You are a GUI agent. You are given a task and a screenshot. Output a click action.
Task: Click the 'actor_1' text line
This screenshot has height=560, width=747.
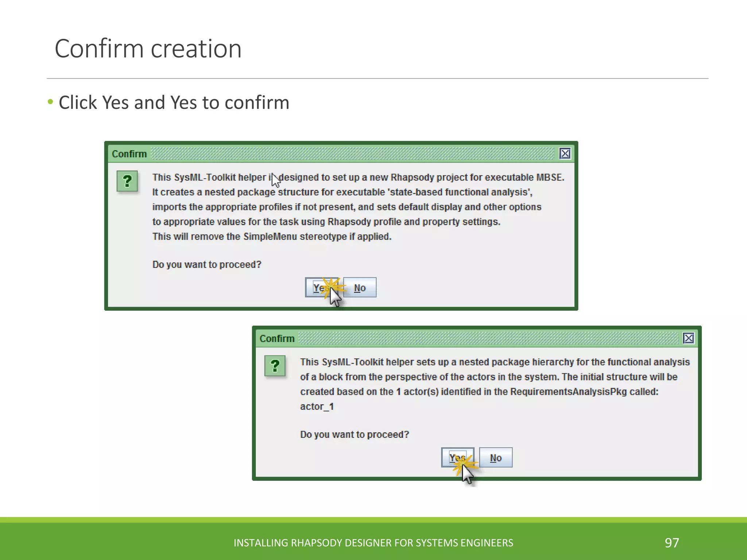(x=317, y=406)
